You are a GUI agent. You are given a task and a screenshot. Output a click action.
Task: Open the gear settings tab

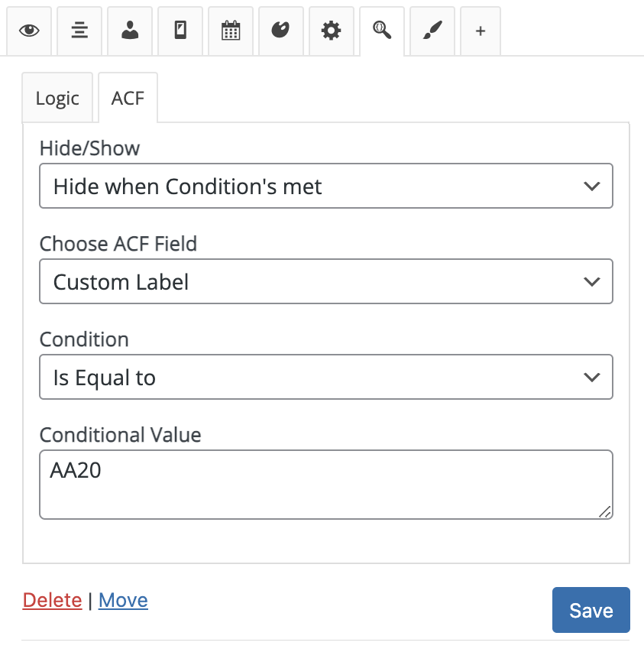(331, 30)
